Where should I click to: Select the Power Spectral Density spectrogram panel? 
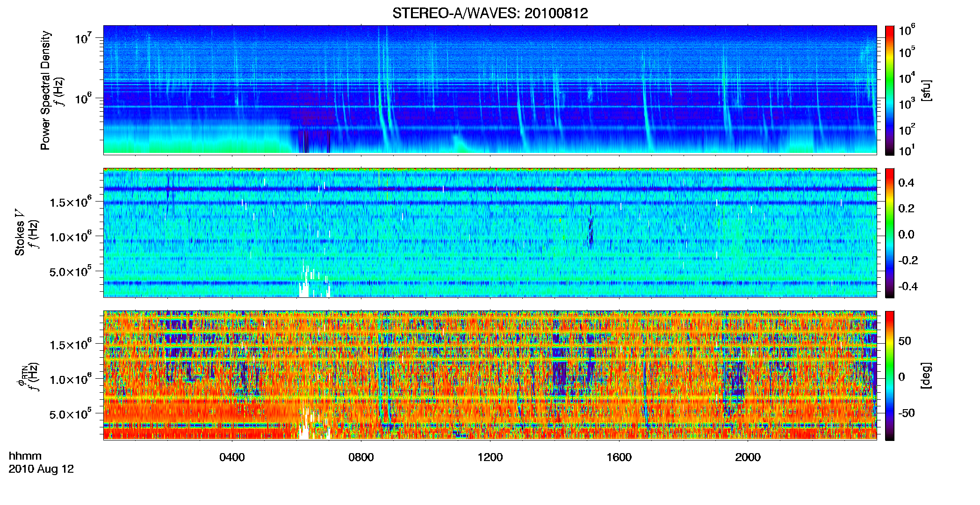[490, 90]
